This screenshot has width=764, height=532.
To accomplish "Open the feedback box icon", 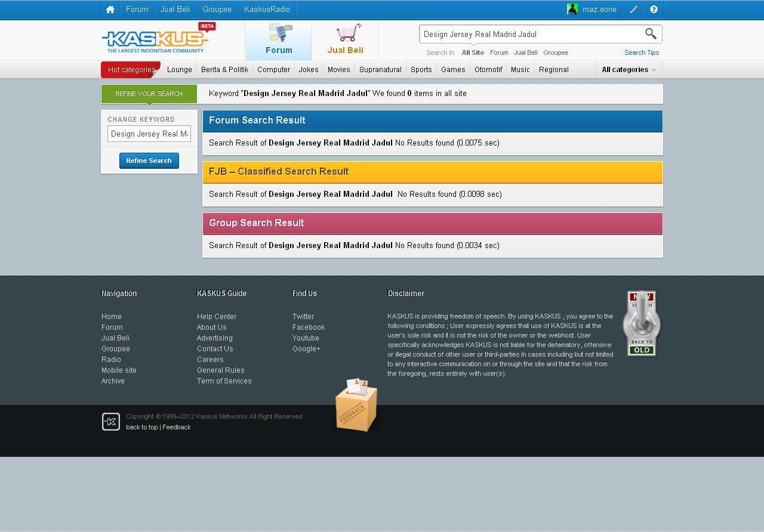I will click(x=356, y=404).
